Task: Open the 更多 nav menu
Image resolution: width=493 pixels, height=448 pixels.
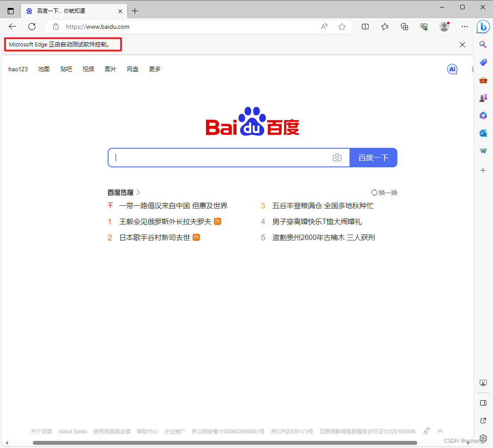Action: [155, 69]
